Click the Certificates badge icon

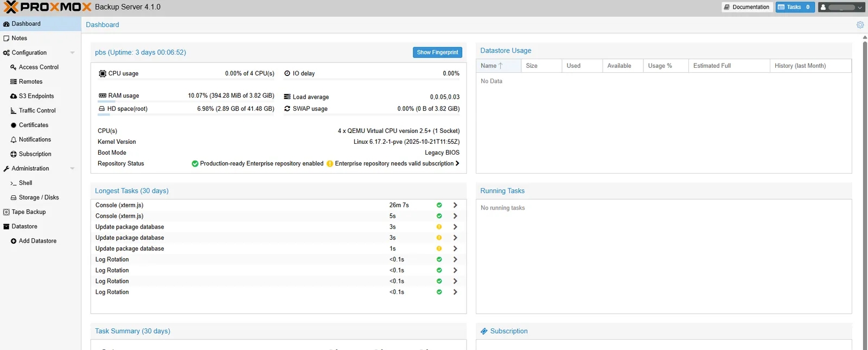[x=14, y=125]
